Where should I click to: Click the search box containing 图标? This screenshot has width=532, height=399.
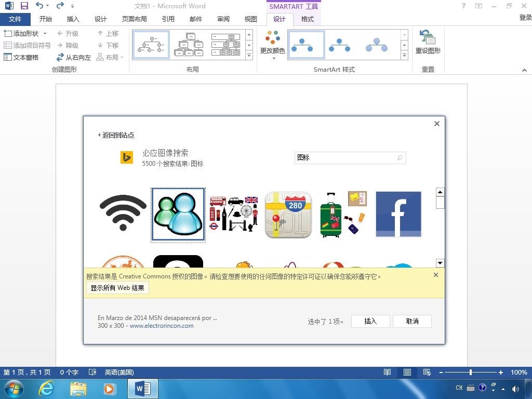350,158
